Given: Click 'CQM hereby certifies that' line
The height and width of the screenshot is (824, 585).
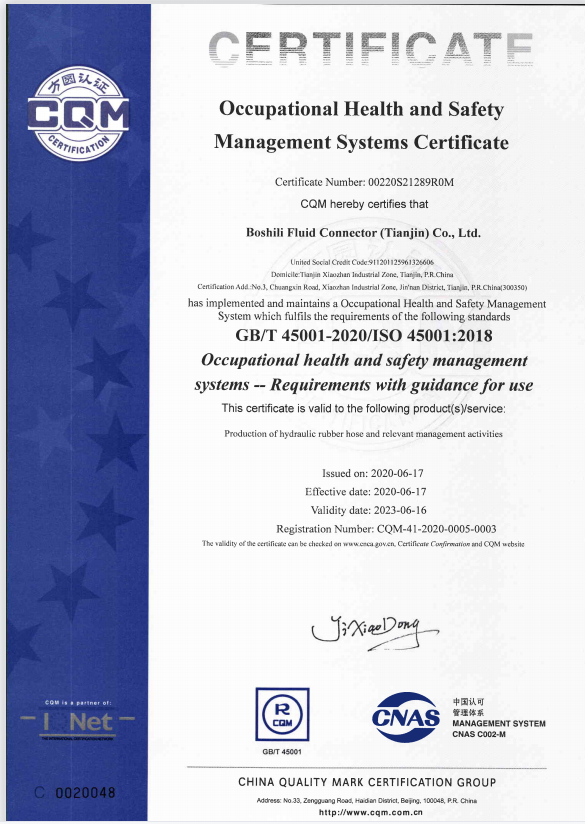Looking at the screenshot, I should pyautogui.click(x=364, y=204).
